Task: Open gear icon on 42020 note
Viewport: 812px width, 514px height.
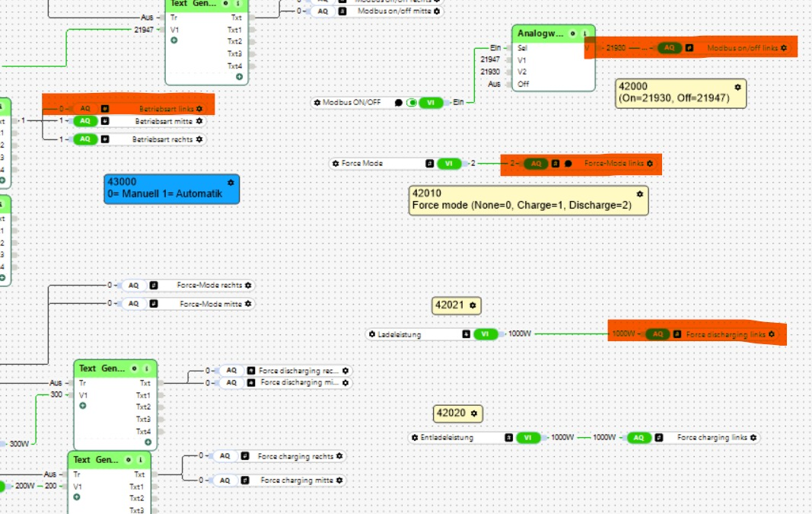Action: (474, 413)
